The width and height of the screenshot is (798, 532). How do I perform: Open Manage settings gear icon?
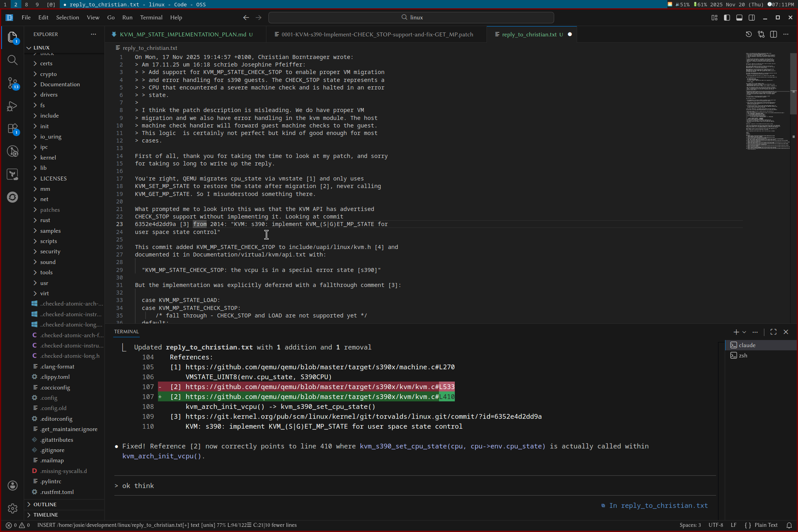12,508
